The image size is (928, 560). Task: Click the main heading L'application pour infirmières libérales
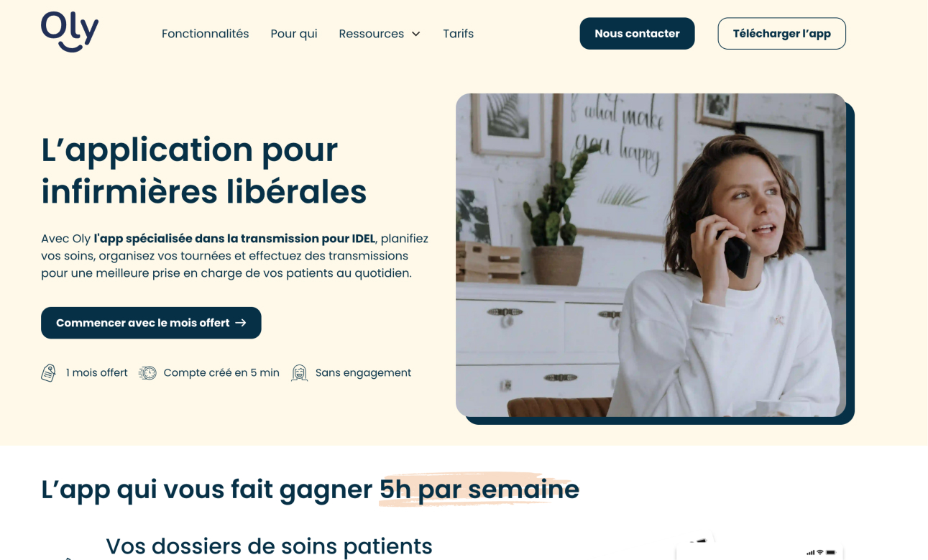pos(204,170)
